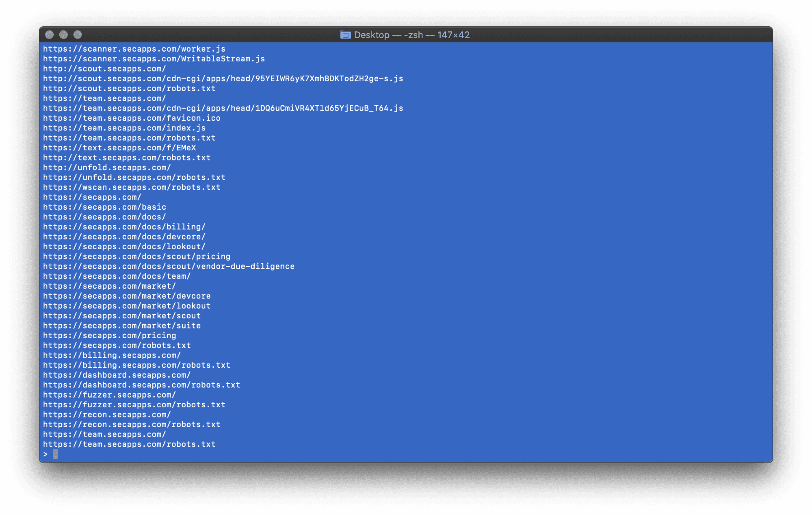Click line https://secapps.com/robots.txt

[x=117, y=346]
